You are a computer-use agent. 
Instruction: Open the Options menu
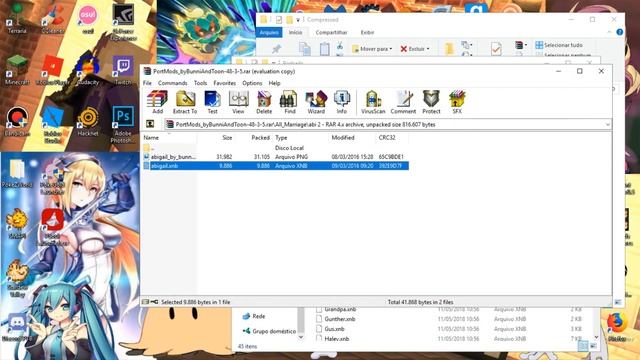pos(252,83)
